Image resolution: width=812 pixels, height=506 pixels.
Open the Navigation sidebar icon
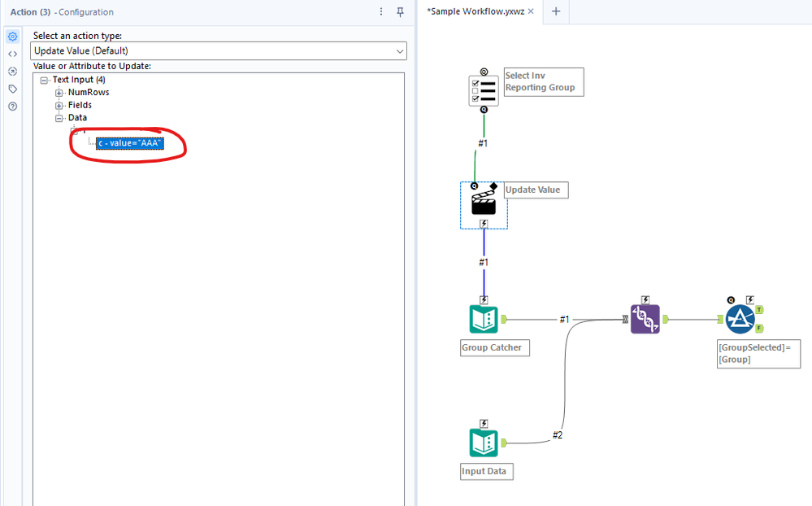point(13,71)
